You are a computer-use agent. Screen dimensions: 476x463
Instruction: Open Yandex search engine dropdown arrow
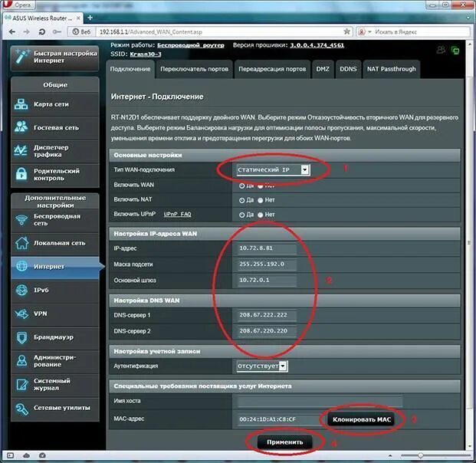click(369, 31)
